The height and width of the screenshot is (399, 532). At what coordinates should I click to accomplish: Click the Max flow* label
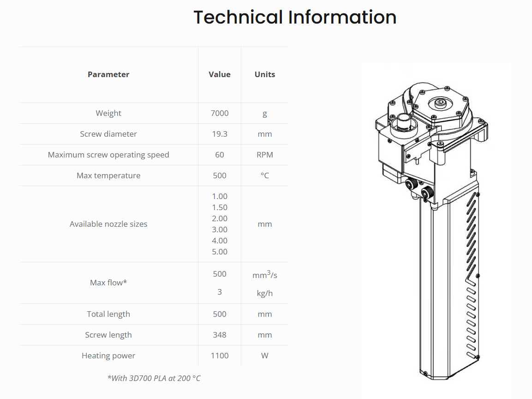pos(108,283)
